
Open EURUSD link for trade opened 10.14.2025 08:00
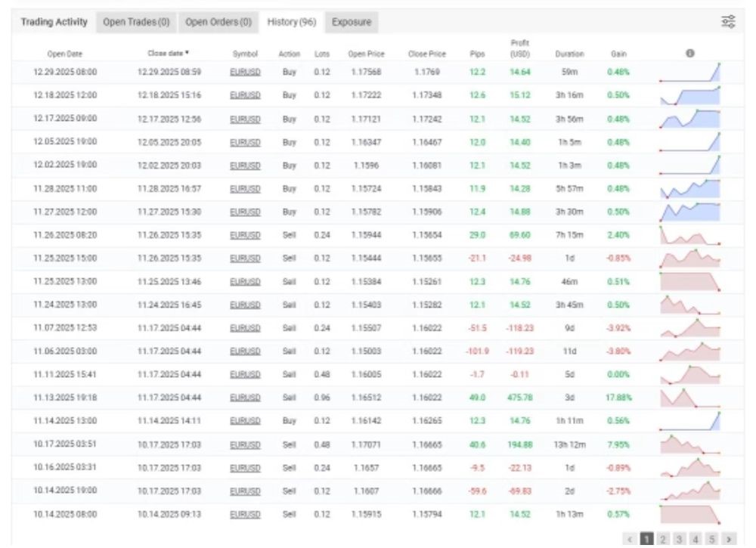click(245, 514)
